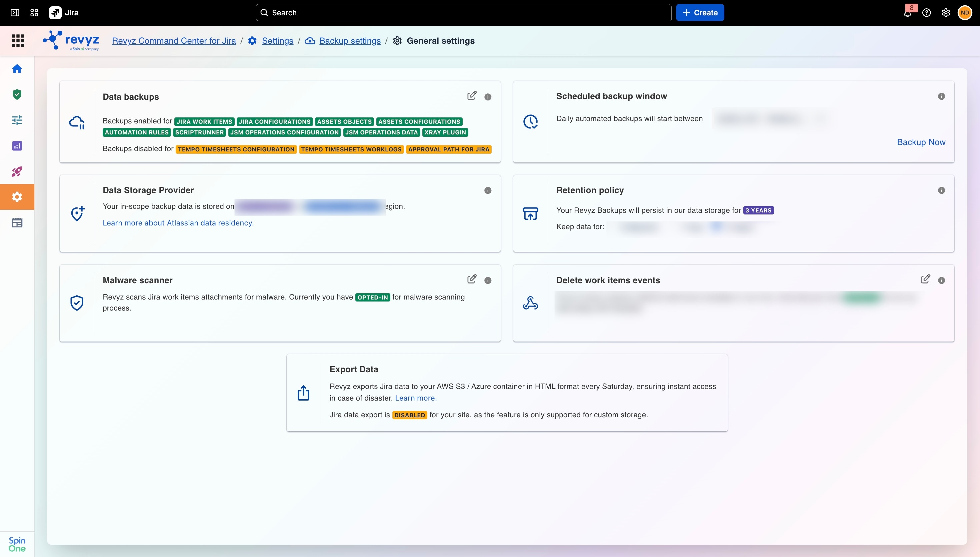
Task: Click the Export Data share icon
Action: [303, 393]
